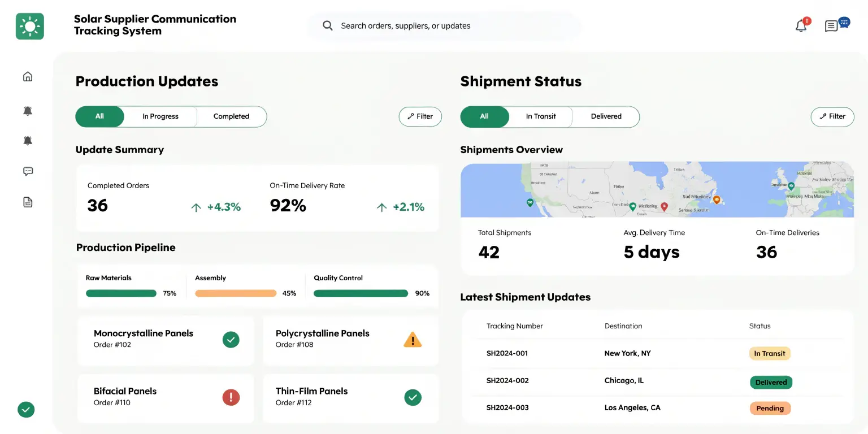This screenshot has height=434, width=868.
Task: Select the In Transit shipments filter
Action: (540, 116)
